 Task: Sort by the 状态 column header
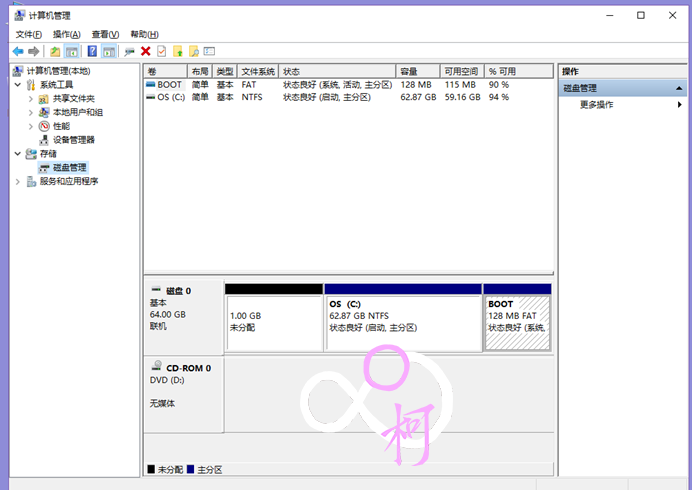pos(337,71)
